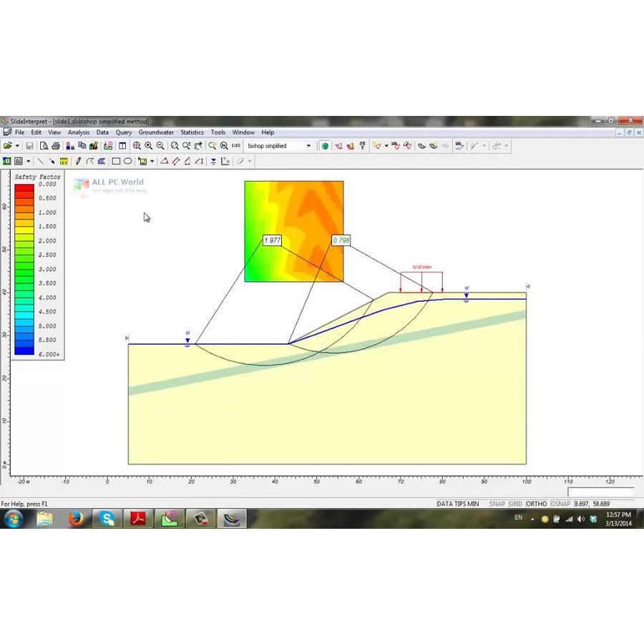Open the Groundwater menu
644x644 pixels.
[156, 132]
